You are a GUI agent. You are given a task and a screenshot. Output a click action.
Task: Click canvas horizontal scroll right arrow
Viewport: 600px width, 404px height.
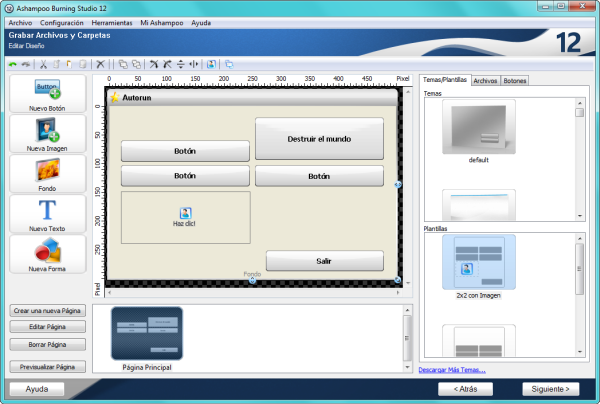point(398,293)
